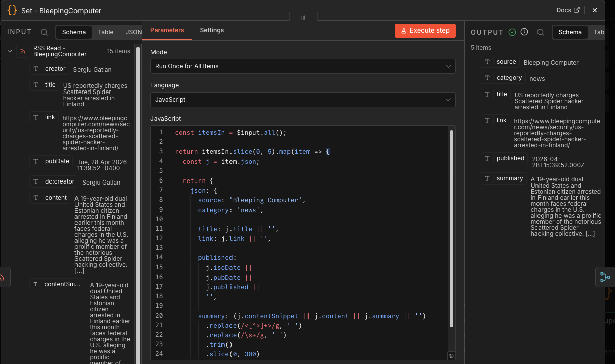Open search in the OUTPUT panel
The width and height of the screenshot is (615, 364).
(x=541, y=32)
